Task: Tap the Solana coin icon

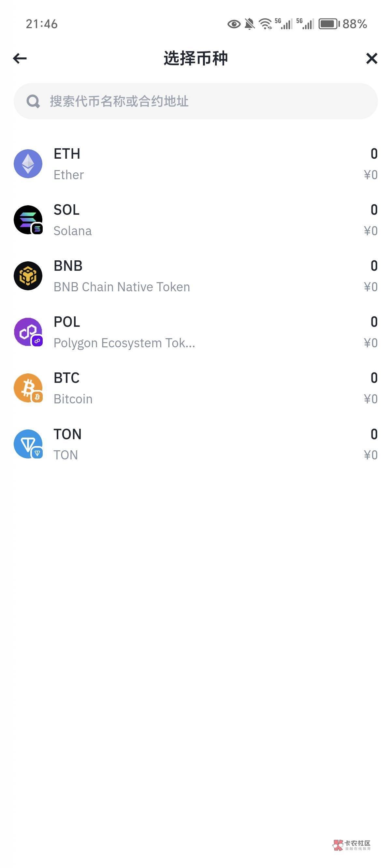Action: 28,220
